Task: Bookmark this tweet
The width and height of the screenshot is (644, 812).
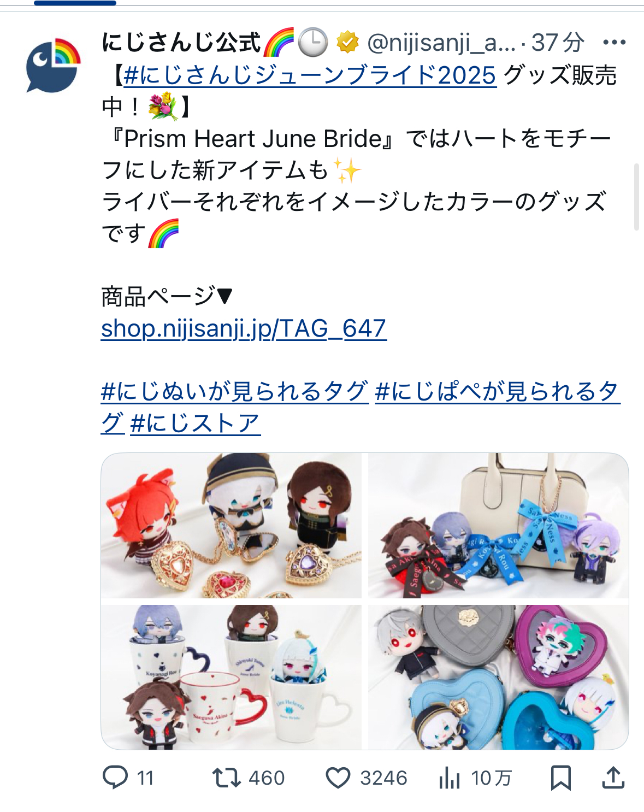Action: (x=560, y=778)
